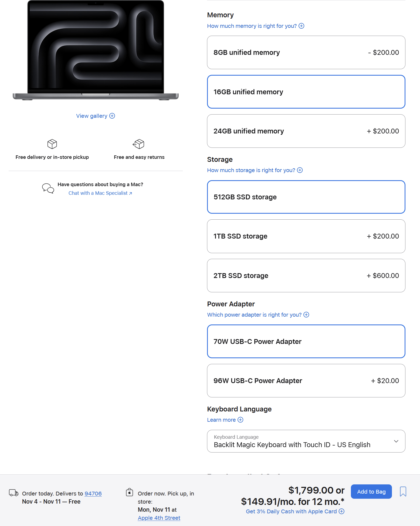
Task: Choose 2TB SSD storage option
Action: point(306,276)
